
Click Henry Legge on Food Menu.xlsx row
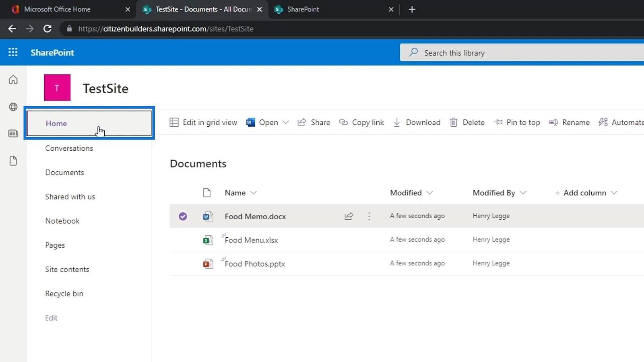pyautogui.click(x=491, y=239)
